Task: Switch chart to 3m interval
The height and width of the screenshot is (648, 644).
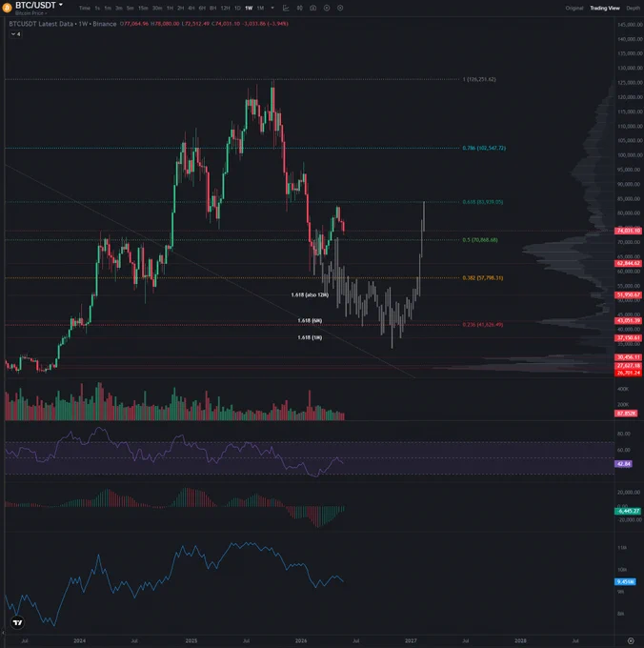Action: pos(118,8)
